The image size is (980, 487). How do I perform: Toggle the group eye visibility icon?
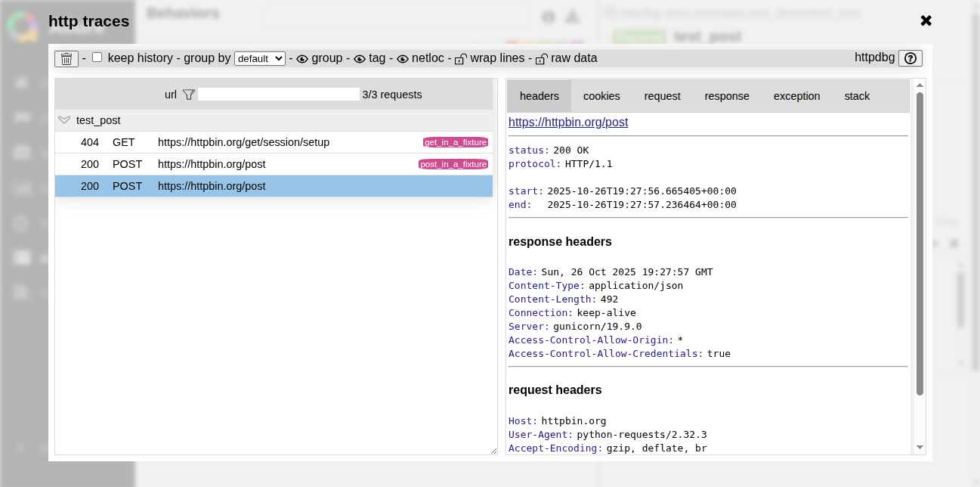[x=302, y=58]
